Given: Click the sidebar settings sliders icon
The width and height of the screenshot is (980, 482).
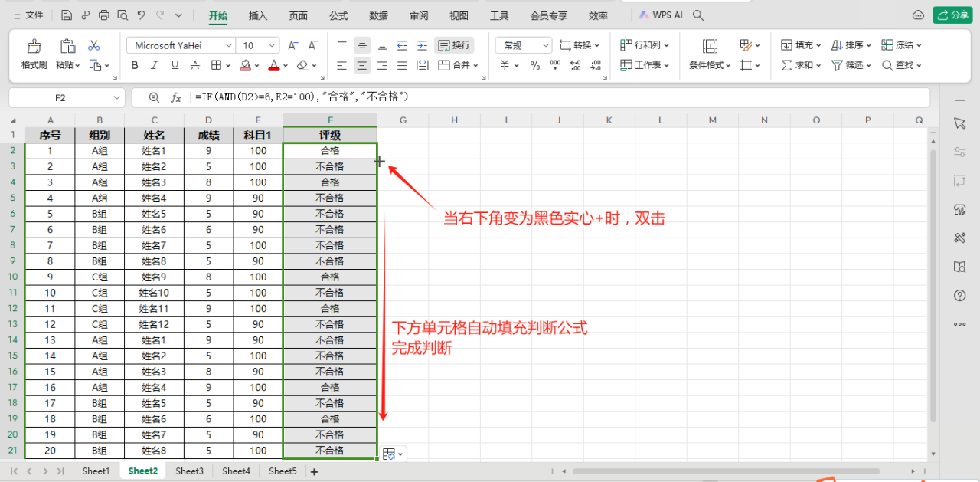Looking at the screenshot, I should (x=960, y=152).
